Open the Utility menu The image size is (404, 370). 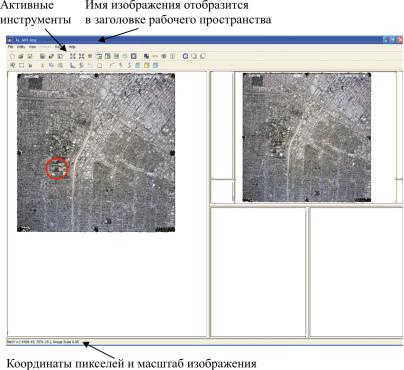[x=21, y=47]
